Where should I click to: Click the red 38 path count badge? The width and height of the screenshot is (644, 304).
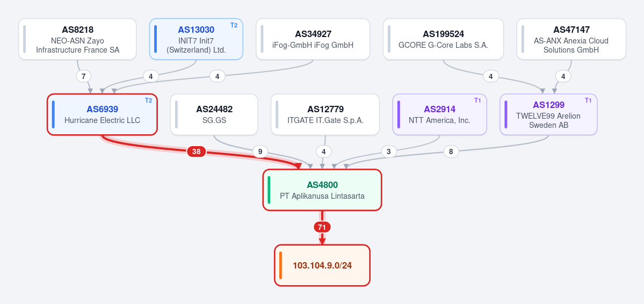coord(197,151)
